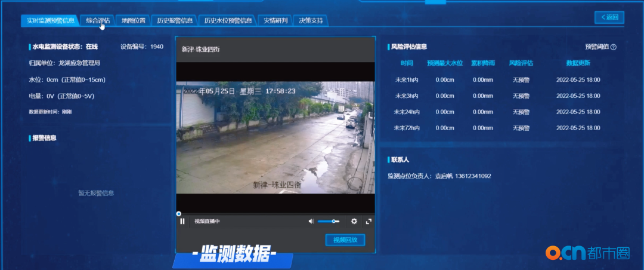Viewport: 644px width, 270px height.
Task: Switch to the 综合评估 tab
Action: click(98, 20)
